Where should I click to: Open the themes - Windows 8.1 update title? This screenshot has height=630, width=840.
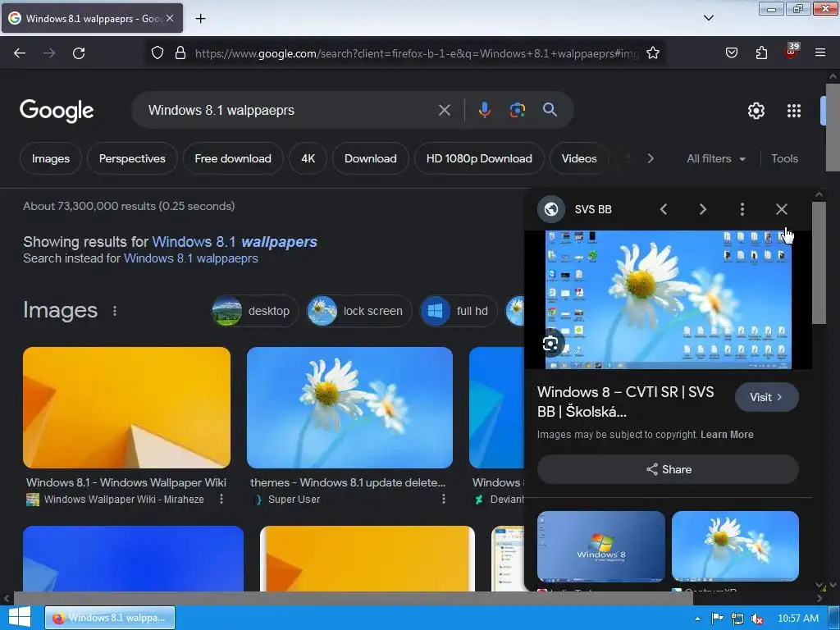coord(348,482)
